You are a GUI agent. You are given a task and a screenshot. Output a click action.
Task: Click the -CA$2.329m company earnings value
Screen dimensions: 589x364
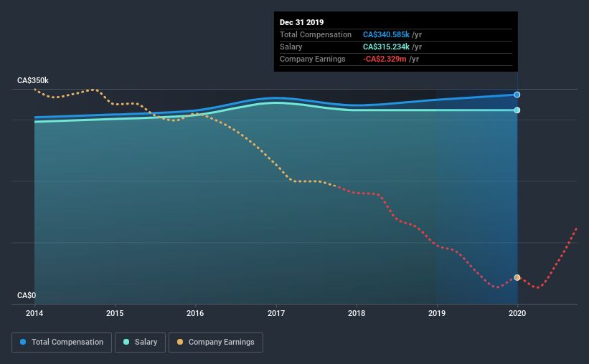pyautogui.click(x=385, y=59)
